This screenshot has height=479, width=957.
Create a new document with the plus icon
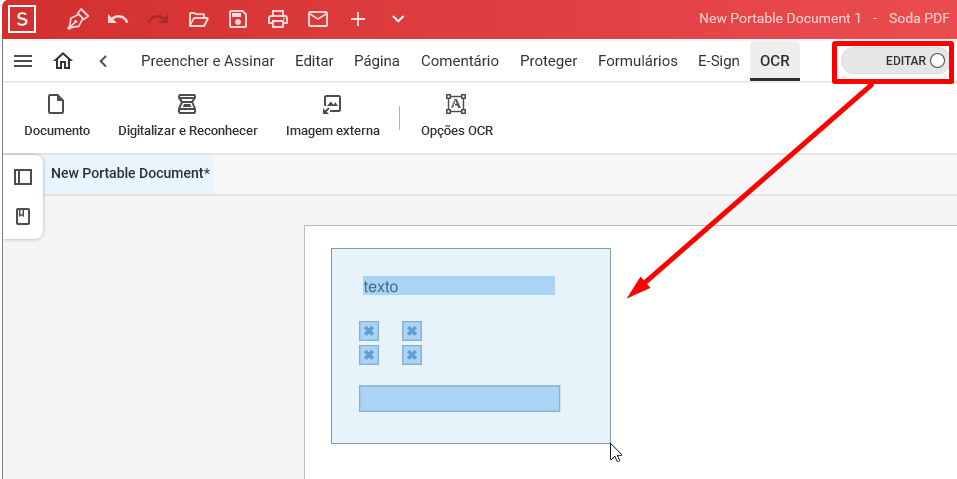tap(358, 20)
